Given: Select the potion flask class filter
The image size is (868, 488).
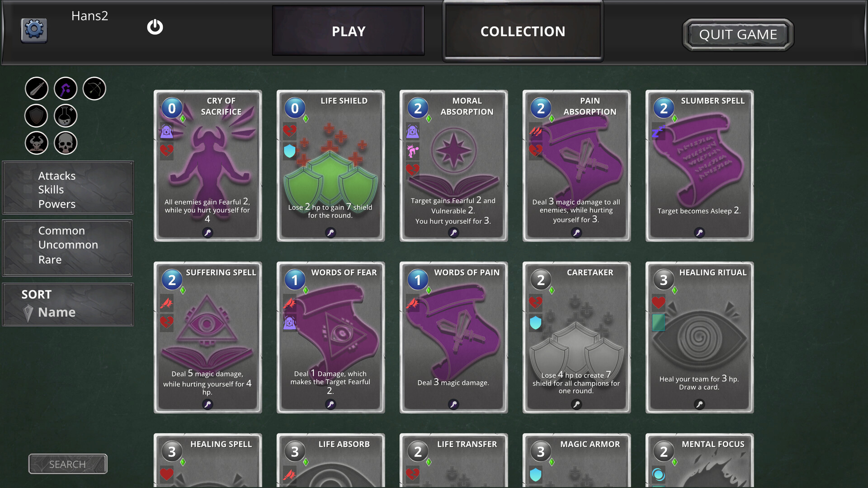Looking at the screenshot, I should [66, 116].
